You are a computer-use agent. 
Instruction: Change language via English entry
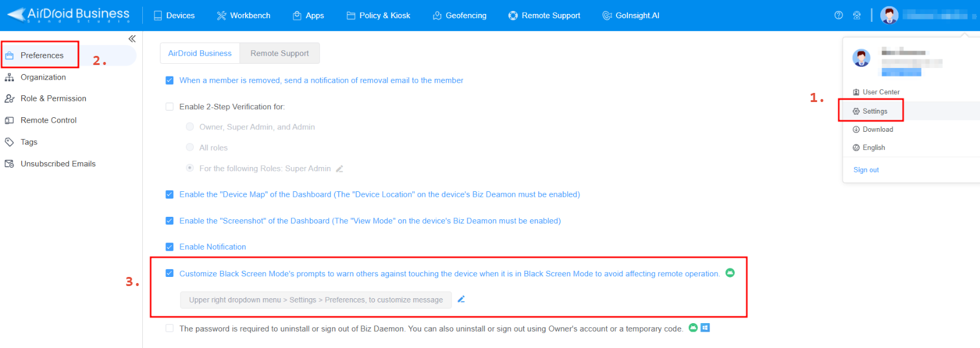coord(874,148)
